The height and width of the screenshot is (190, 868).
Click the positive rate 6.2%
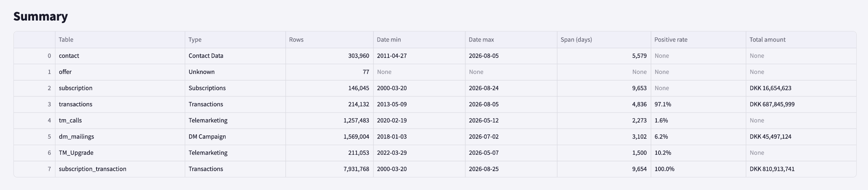[698, 136]
